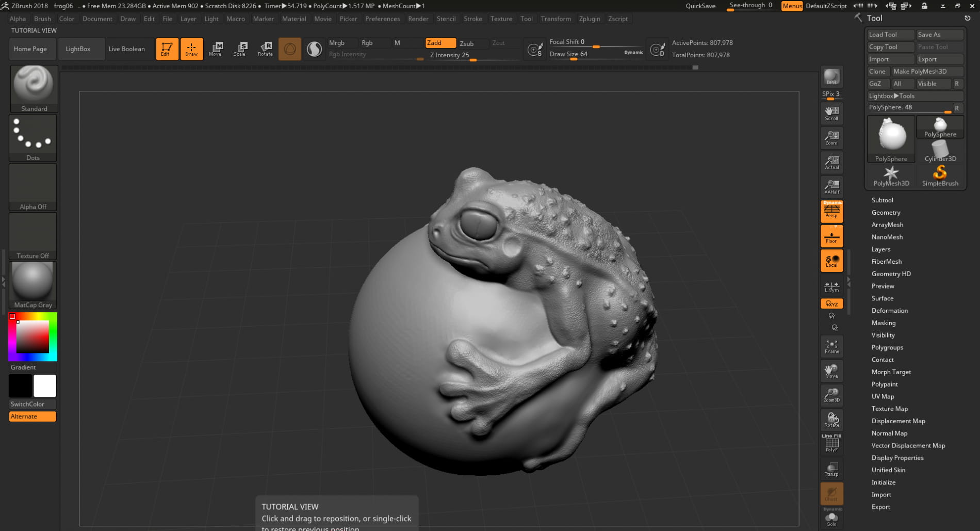980x531 pixels.
Task: Click the Move gizmo icon
Action: click(216, 49)
